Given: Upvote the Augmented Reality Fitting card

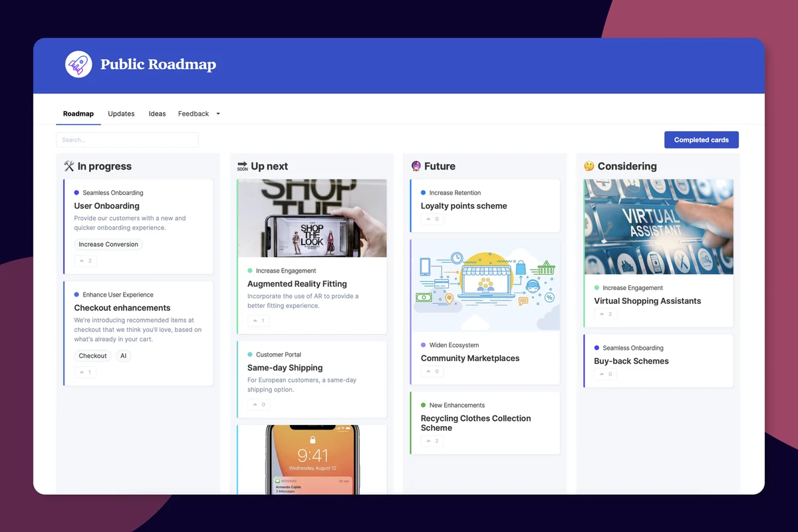Looking at the screenshot, I should point(259,321).
